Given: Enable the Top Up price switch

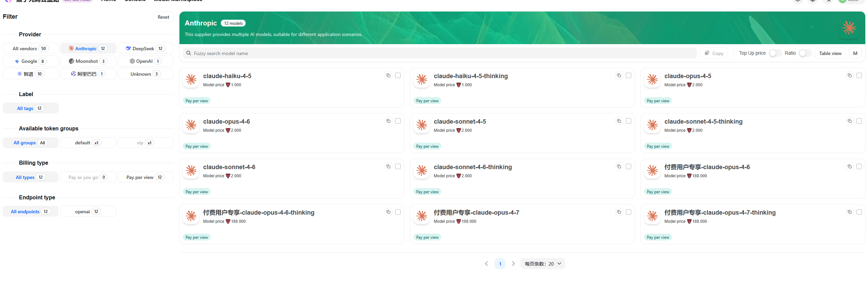Looking at the screenshot, I should [775, 53].
